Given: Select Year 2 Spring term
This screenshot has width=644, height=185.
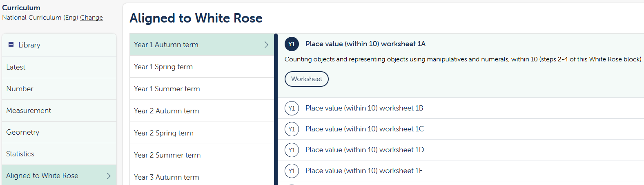Looking at the screenshot, I should [202, 133].
